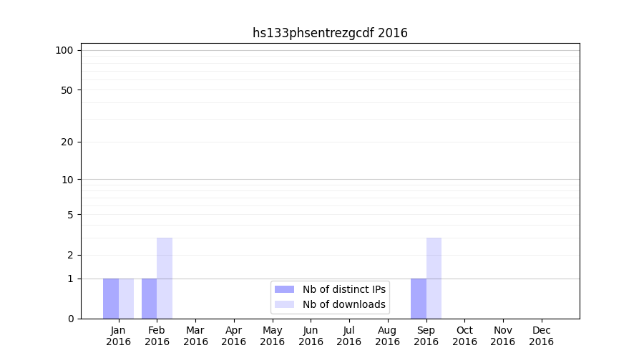Viewport: 644px width, 358px height.
Task: Select the 'Nb of downloads' legend label
Action: (343, 304)
